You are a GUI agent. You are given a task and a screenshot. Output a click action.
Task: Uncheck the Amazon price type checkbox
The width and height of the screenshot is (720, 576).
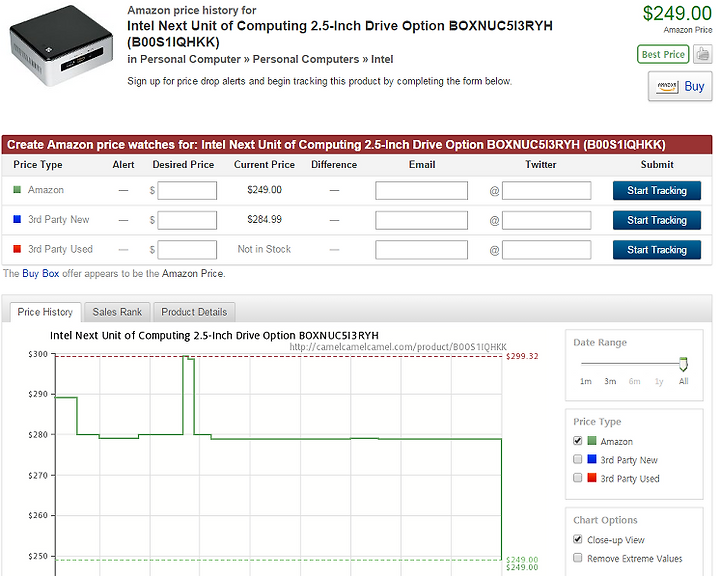[578, 440]
